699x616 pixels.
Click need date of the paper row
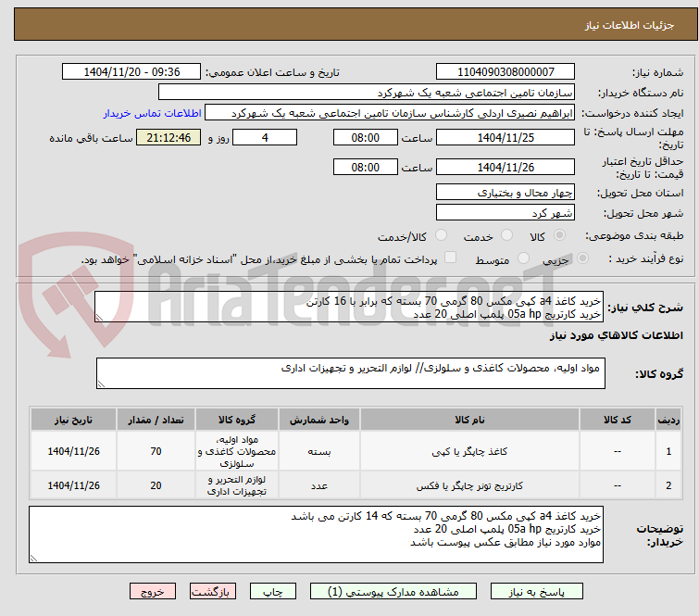pyautogui.click(x=73, y=451)
